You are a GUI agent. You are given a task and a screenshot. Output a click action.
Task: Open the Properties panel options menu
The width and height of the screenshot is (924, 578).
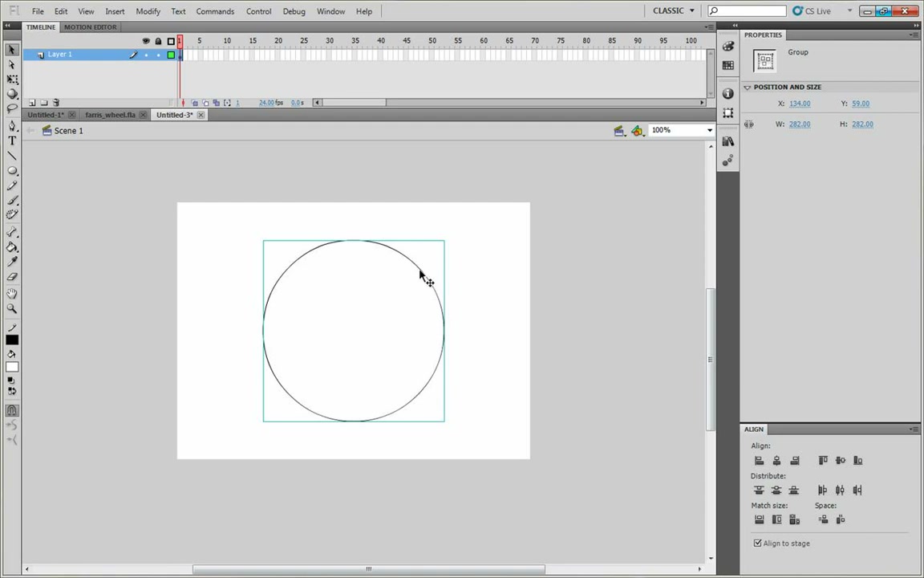[x=914, y=35]
